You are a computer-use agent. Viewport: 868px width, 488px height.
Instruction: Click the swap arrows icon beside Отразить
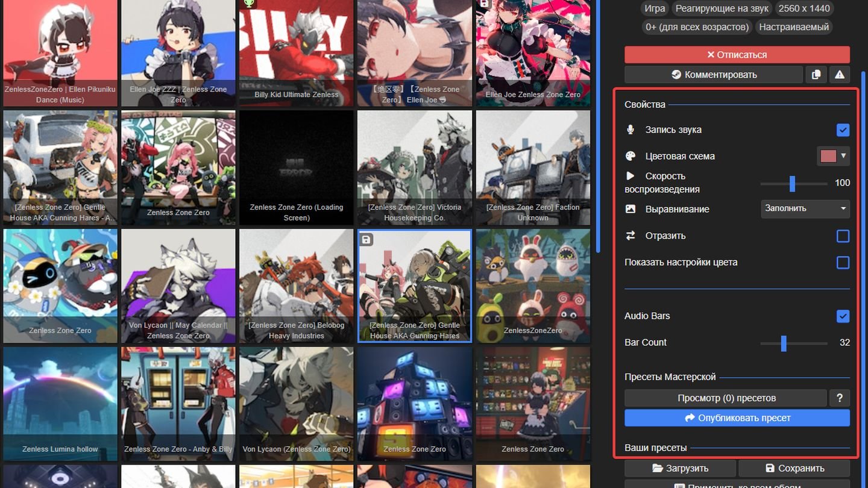tap(631, 236)
